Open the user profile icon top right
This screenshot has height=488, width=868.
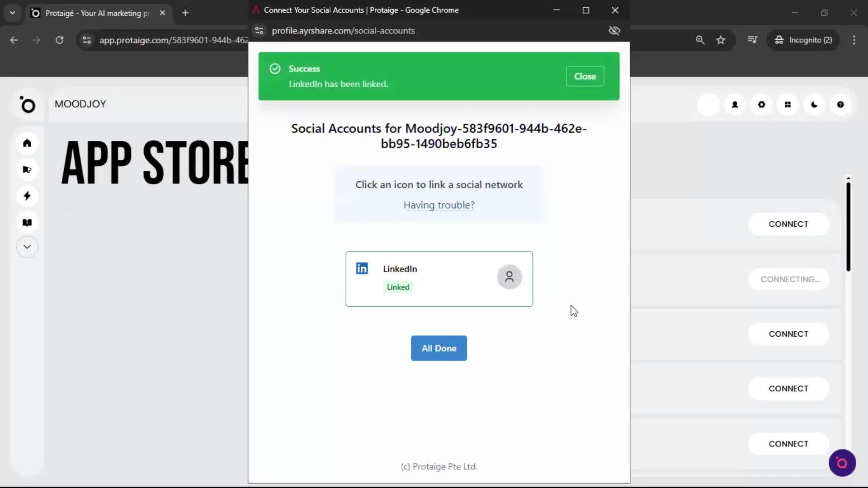point(735,104)
